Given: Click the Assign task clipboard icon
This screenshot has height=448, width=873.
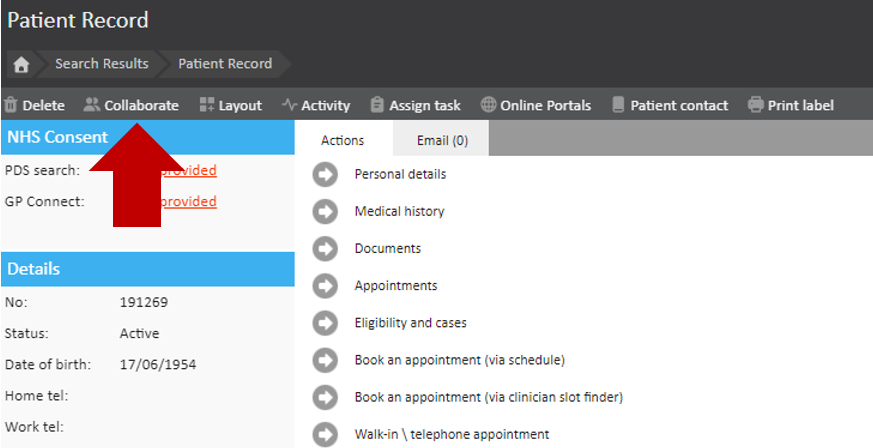Looking at the screenshot, I should [377, 105].
